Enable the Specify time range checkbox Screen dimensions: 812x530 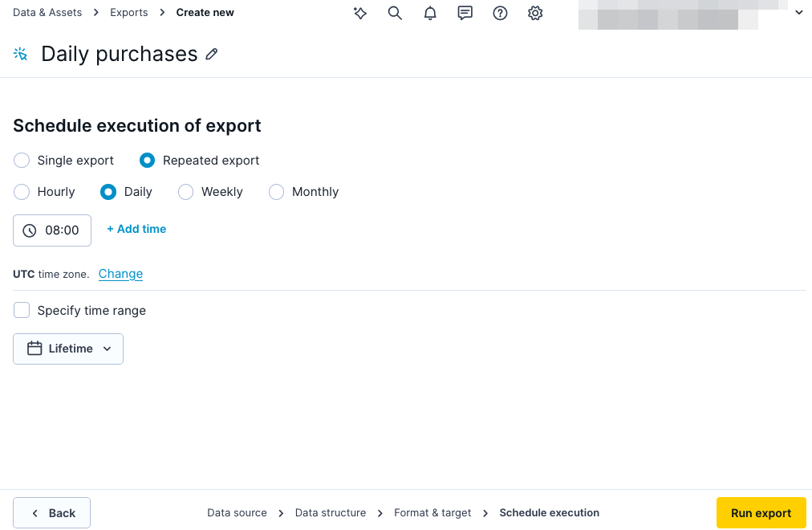(x=22, y=310)
